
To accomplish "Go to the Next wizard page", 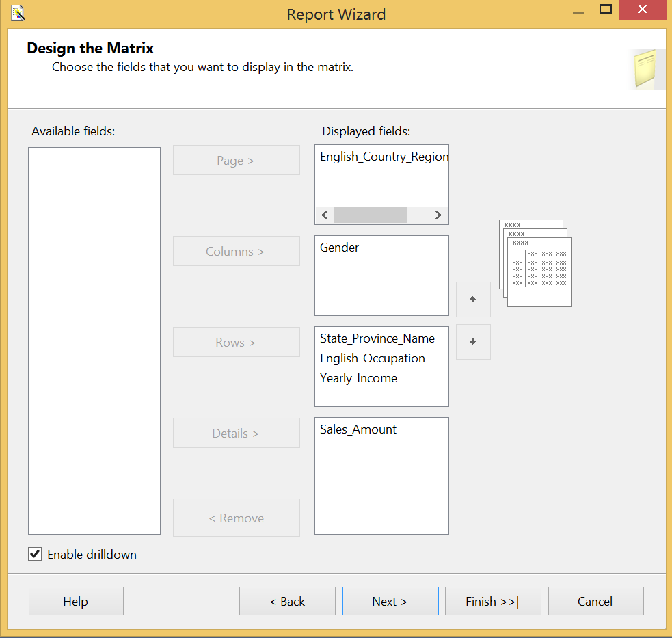I will (390, 601).
